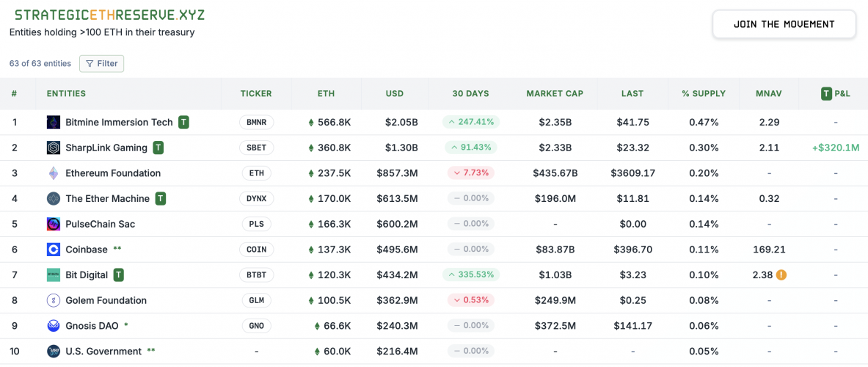Image resolution: width=868 pixels, height=367 pixels.
Task: Sort by the Last column header
Action: [632, 94]
